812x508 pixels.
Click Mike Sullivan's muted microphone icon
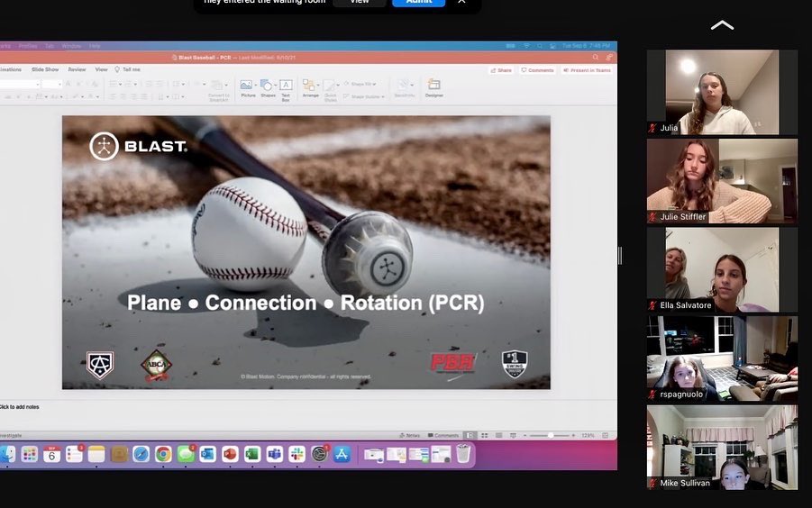(652, 483)
